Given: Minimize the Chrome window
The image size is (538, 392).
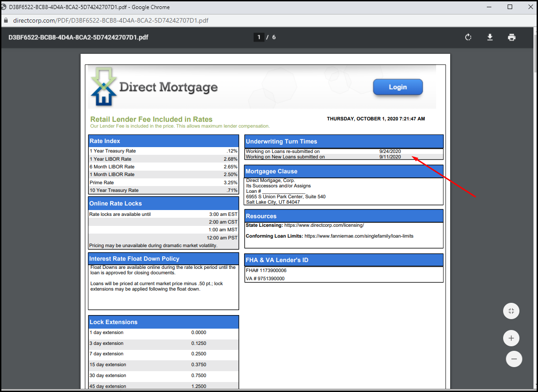Looking at the screenshot, I should (489, 7).
